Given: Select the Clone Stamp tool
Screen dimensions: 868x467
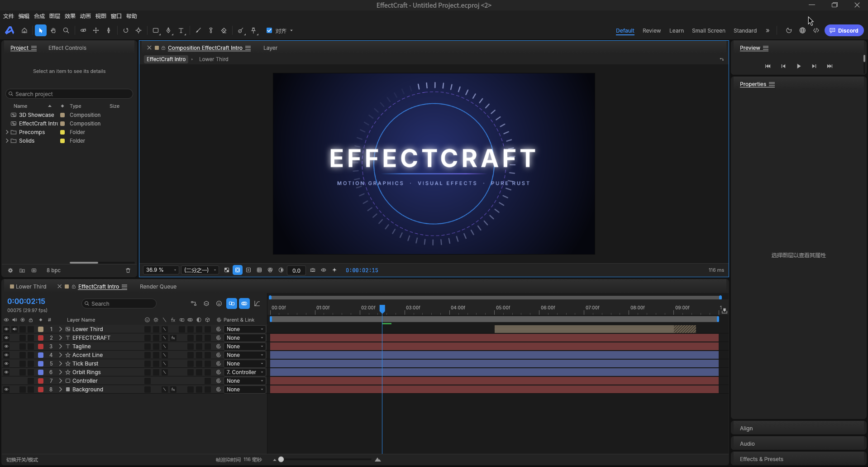Looking at the screenshot, I should 211,30.
